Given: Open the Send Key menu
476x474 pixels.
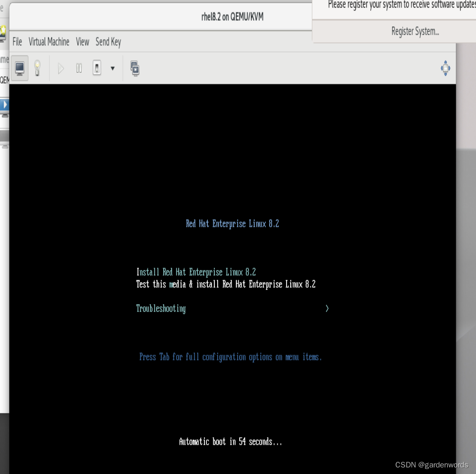Looking at the screenshot, I should tap(108, 42).
